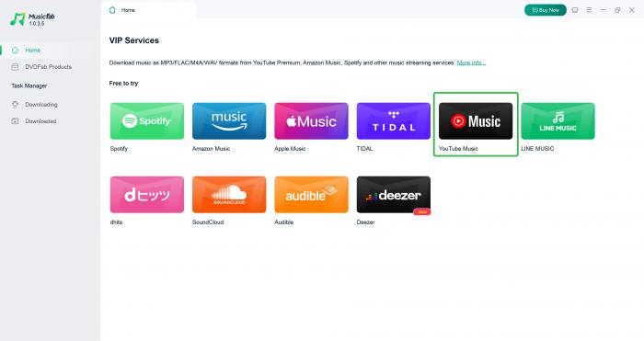Open the Amazon Music service tile
644x341 pixels.
pyautogui.click(x=229, y=121)
